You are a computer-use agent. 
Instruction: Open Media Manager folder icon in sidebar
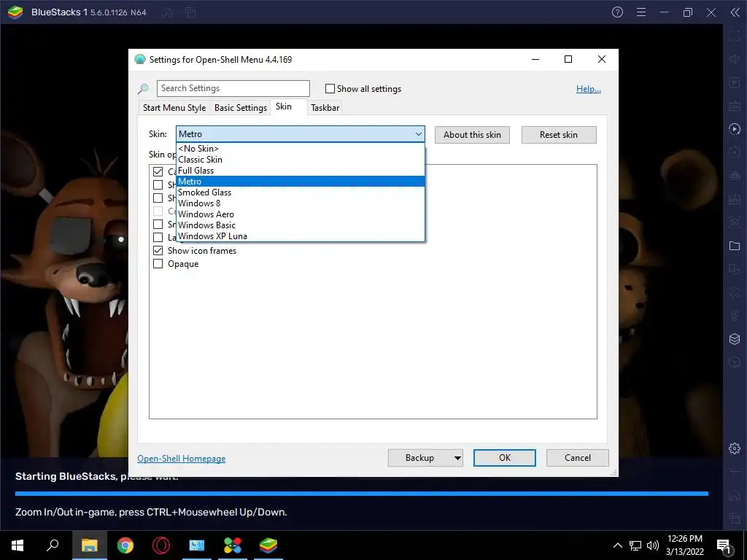pyautogui.click(x=735, y=246)
